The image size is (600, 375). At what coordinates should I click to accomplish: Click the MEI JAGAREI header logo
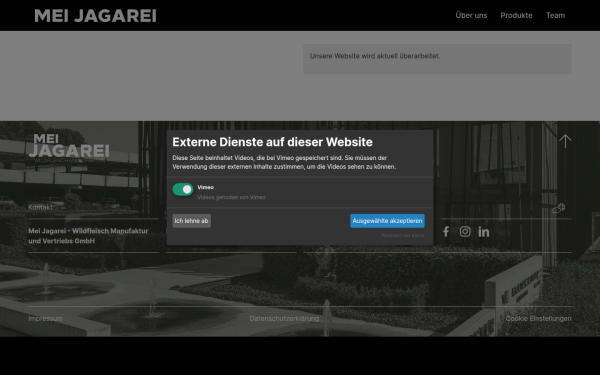(x=95, y=16)
